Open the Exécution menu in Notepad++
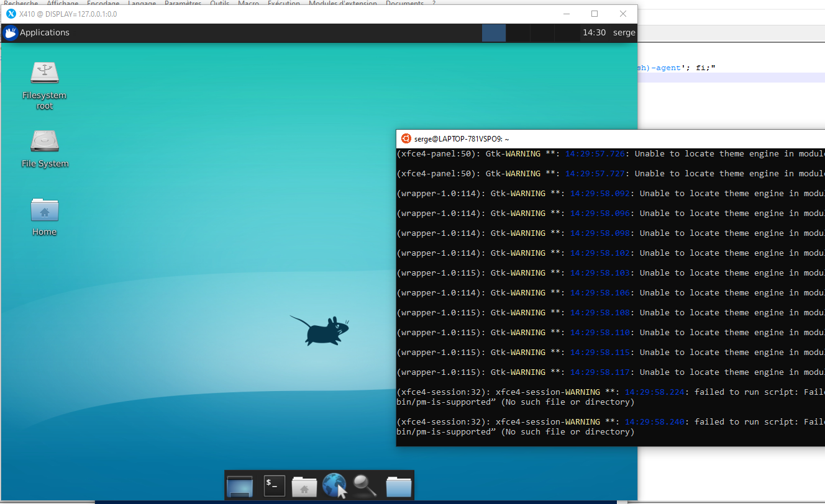This screenshot has height=504, width=825. (284, 3)
